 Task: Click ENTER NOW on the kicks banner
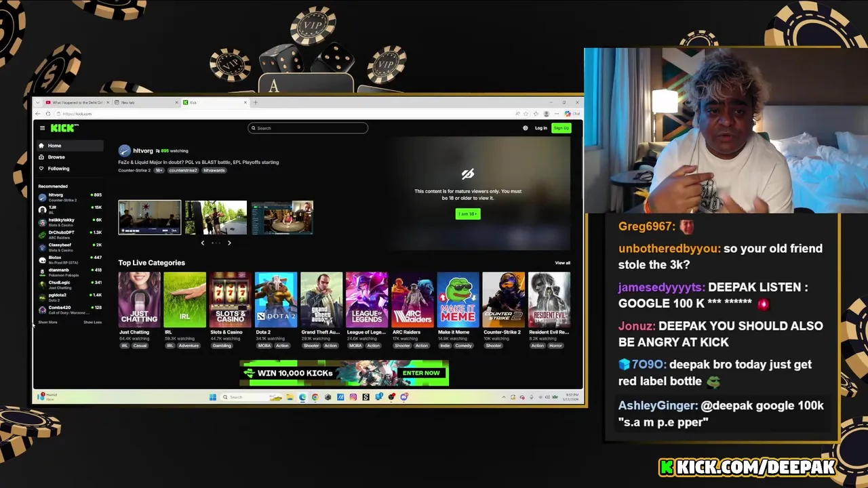click(x=421, y=373)
